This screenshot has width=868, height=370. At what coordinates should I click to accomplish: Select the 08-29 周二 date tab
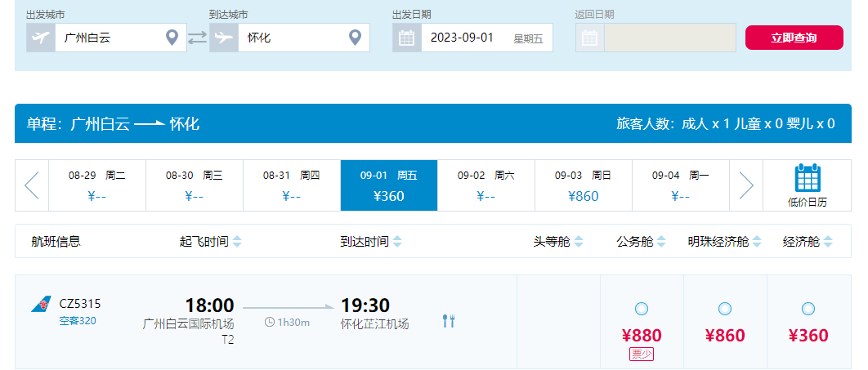tap(97, 185)
